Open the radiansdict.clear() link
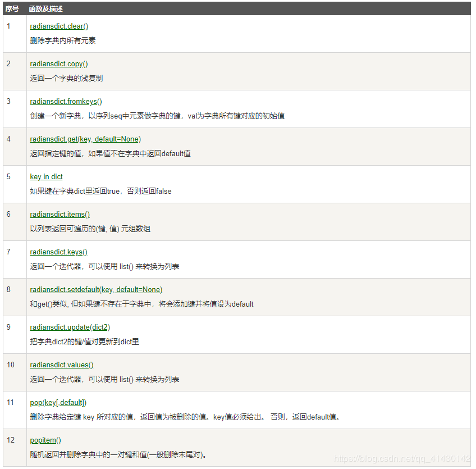The height and width of the screenshot is (469, 476). [x=58, y=26]
